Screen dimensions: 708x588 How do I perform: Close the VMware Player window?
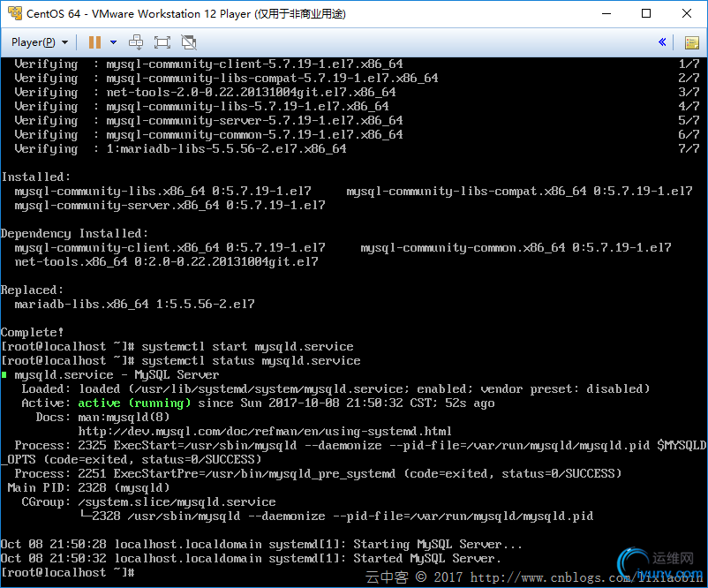click(x=687, y=13)
